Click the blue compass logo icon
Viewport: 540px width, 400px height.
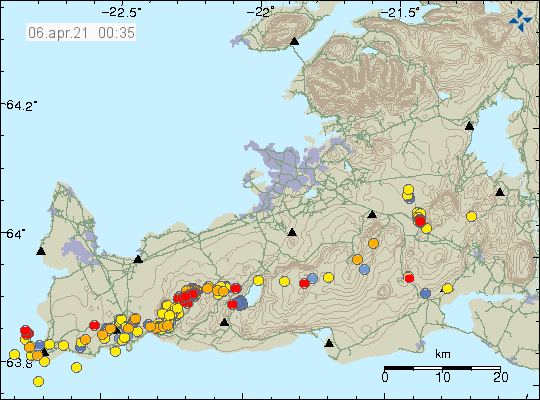pos(520,20)
